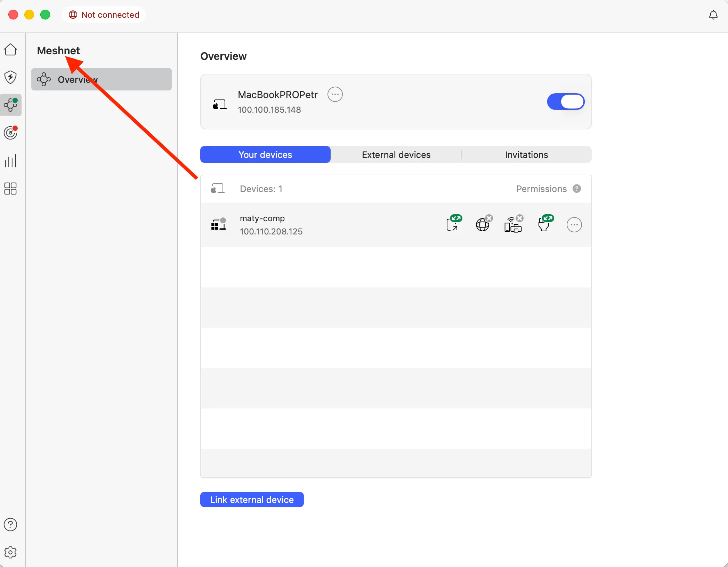Toggle off the MacBookPROPetr Meshnet switch

click(565, 102)
